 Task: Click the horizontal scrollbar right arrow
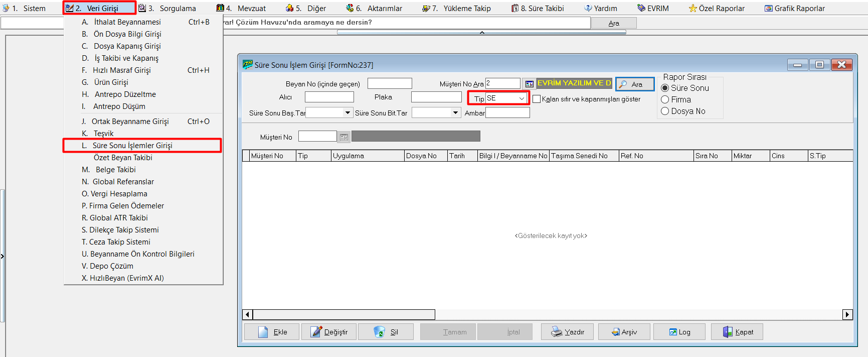click(x=847, y=314)
